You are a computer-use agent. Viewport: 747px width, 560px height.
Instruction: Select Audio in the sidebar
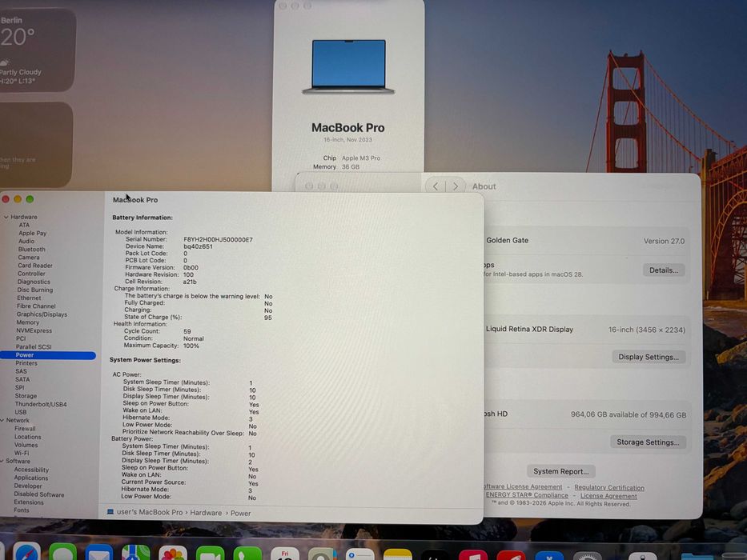26,242
